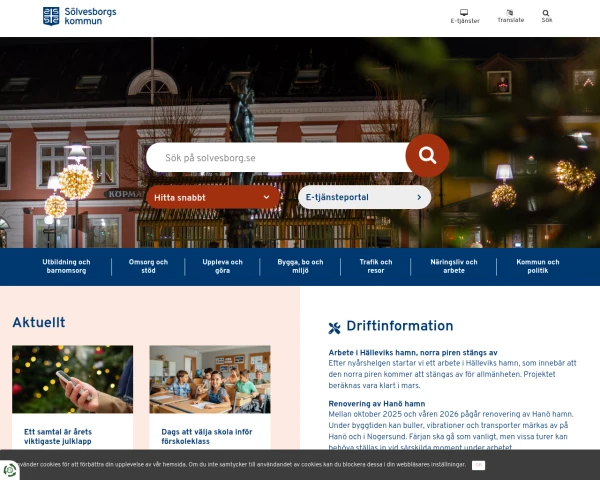Dismiss the cookie notice with OK
Image resolution: width=600 pixels, height=480 pixels.
coord(478,465)
